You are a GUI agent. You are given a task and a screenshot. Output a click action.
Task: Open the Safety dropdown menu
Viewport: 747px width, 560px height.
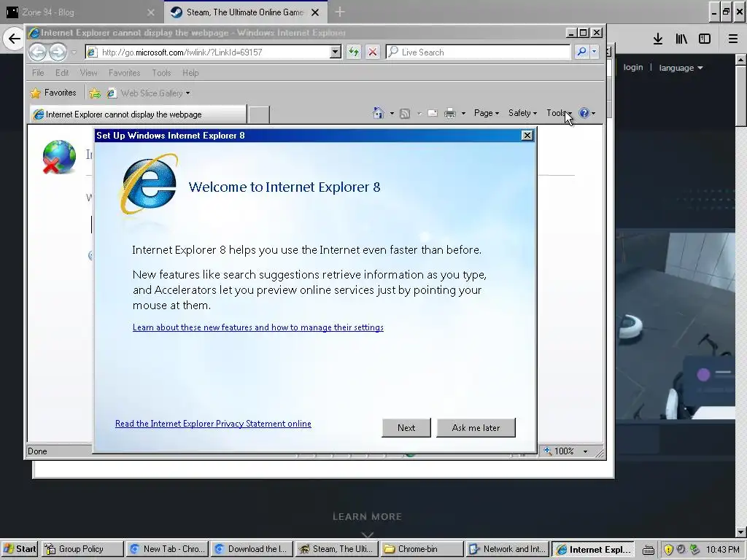tap(522, 113)
